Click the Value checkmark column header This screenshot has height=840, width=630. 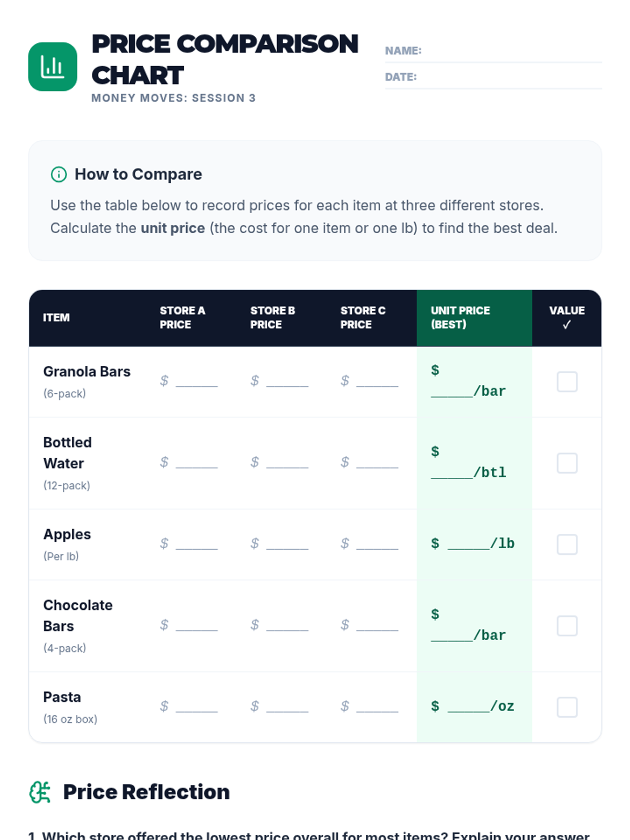(566, 318)
